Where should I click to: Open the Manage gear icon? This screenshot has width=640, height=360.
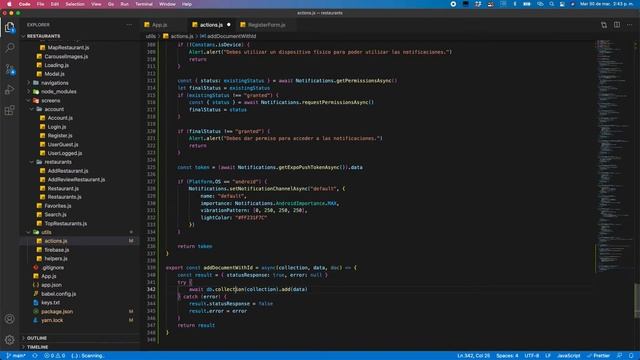(9, 339)
